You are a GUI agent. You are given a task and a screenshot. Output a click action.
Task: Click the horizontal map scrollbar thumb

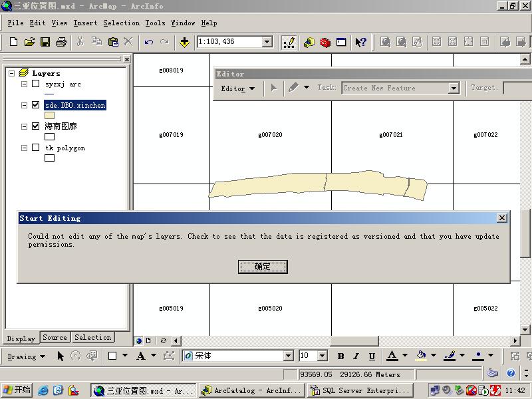pos(354,340)
